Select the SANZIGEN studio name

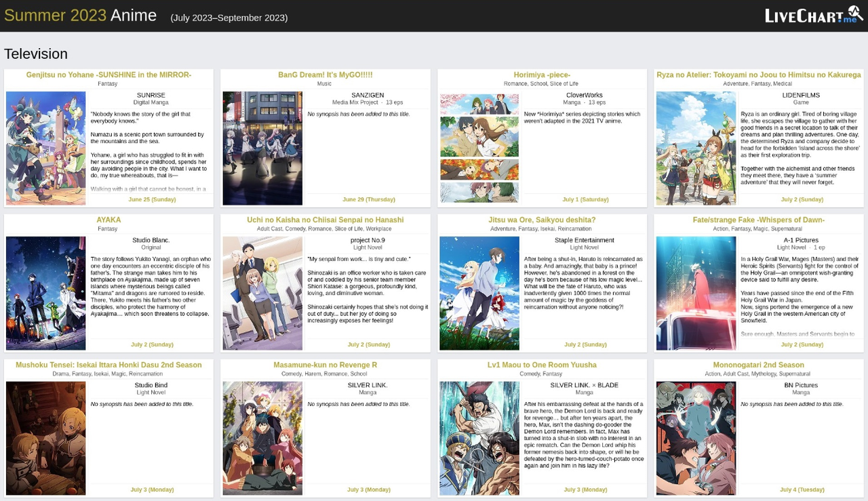click(x=368, y=96)
